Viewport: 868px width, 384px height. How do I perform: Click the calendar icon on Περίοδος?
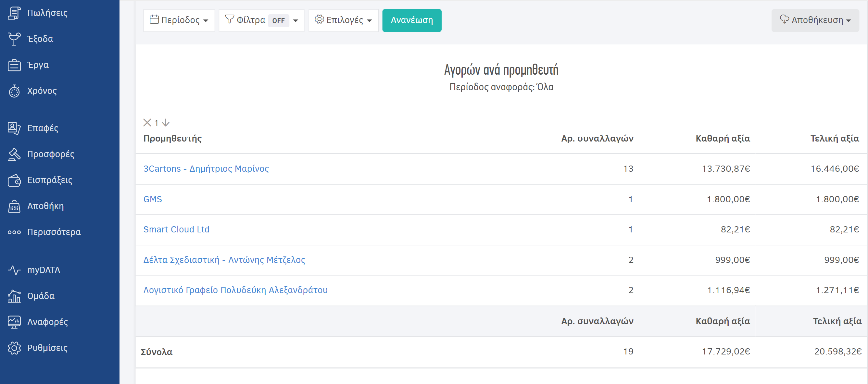[154, 19]
